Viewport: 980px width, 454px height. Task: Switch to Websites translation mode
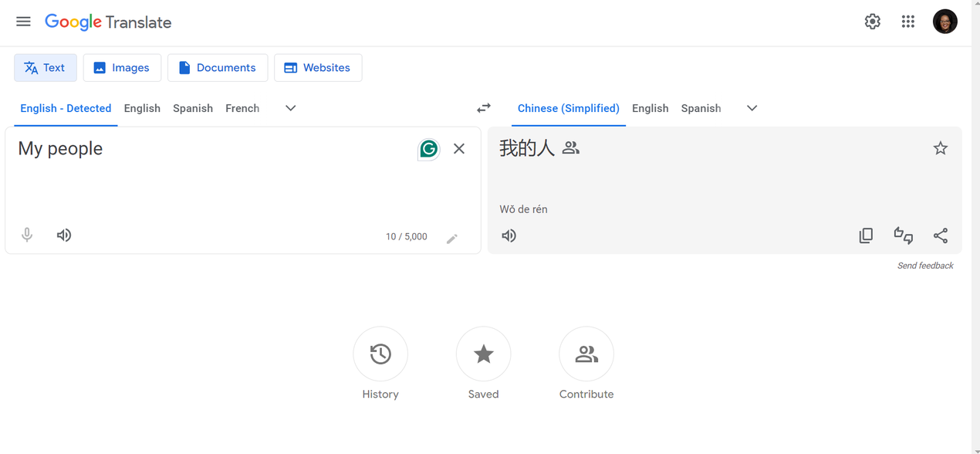[x=318, y=68]
